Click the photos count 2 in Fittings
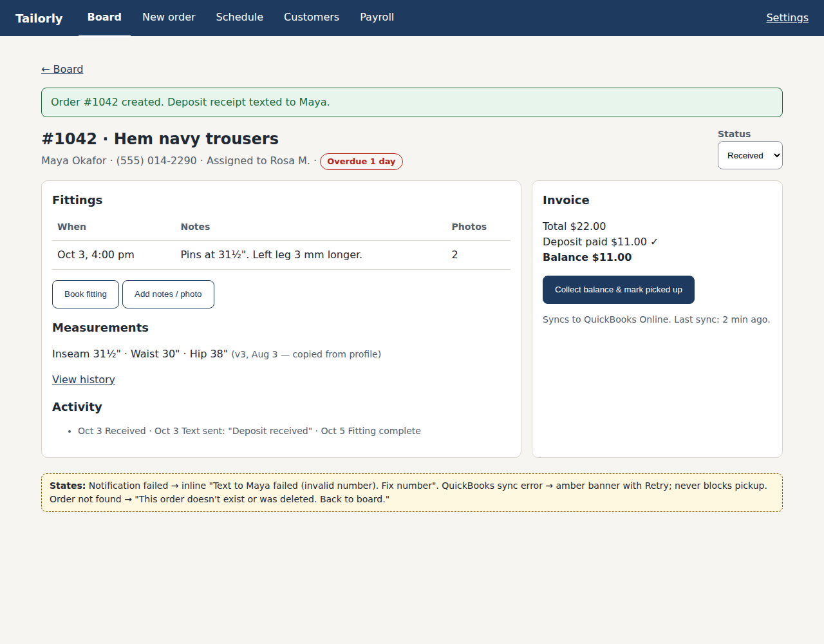824x644 pixels. [x=454, y=255]
